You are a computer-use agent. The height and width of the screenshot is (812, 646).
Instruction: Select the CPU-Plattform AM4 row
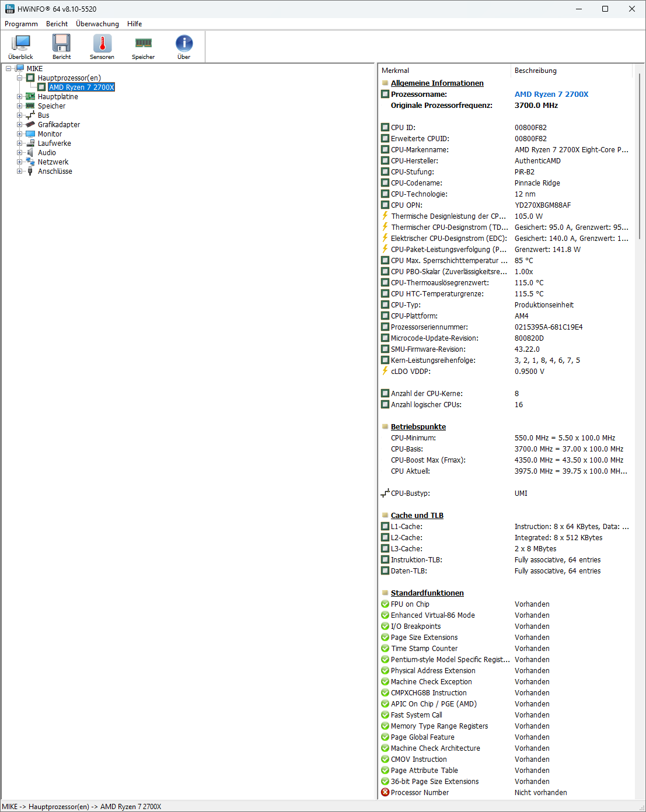pyautogui.click(x=505, y=316)
